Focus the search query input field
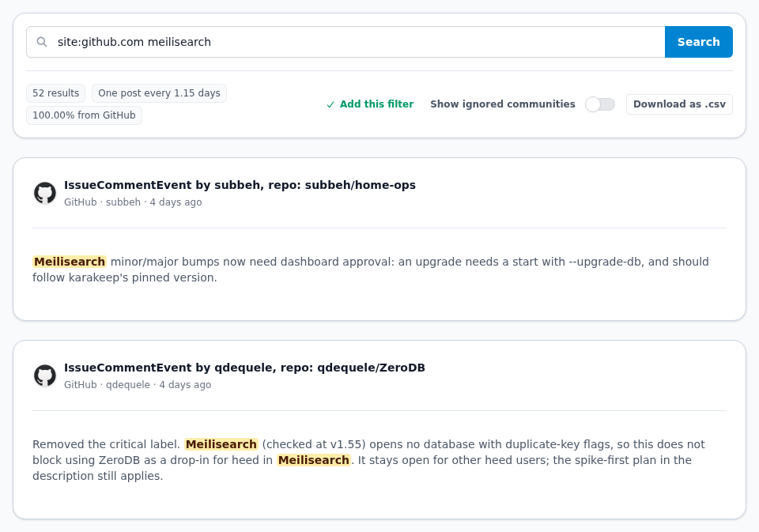Screen dimensions: 759x532 tap(346, 42)
